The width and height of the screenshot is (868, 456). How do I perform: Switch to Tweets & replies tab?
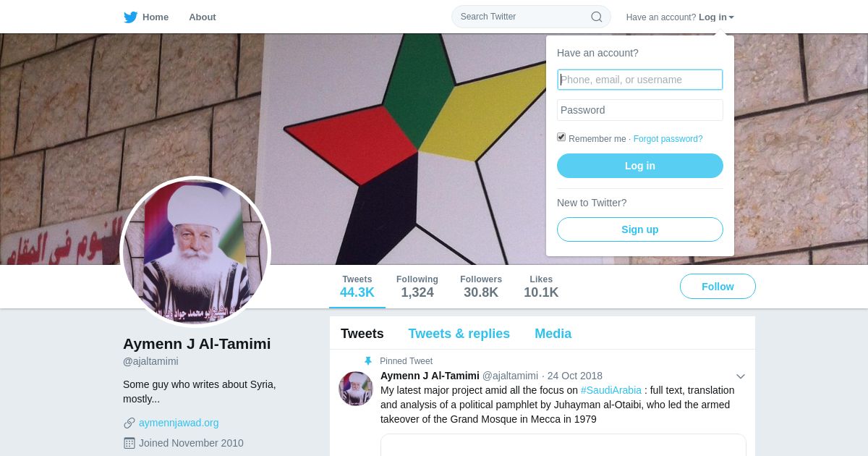point(459,334)
